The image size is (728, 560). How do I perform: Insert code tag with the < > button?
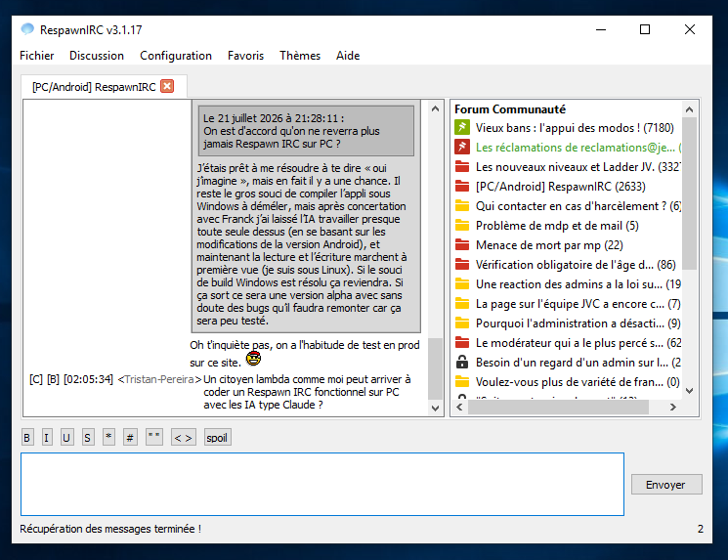point(183,438)
